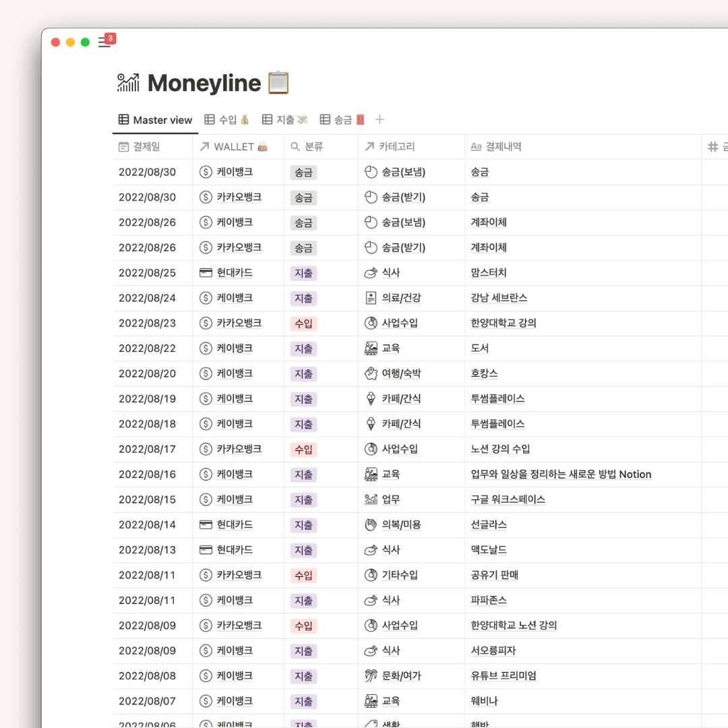Open the 도서 payment entry
This screenshot has height=728, width=728.
[479, 348]
